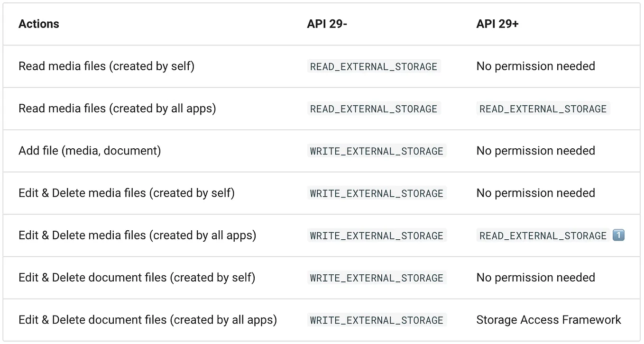Click 'Edit & Delete document files (created by self)'
644x344 pixels.
click(137, 277)
